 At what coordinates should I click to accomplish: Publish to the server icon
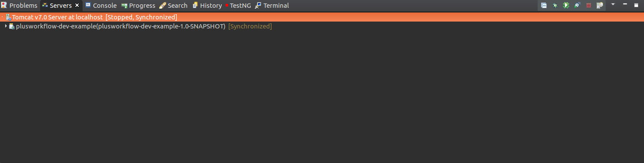pos(600,5)
